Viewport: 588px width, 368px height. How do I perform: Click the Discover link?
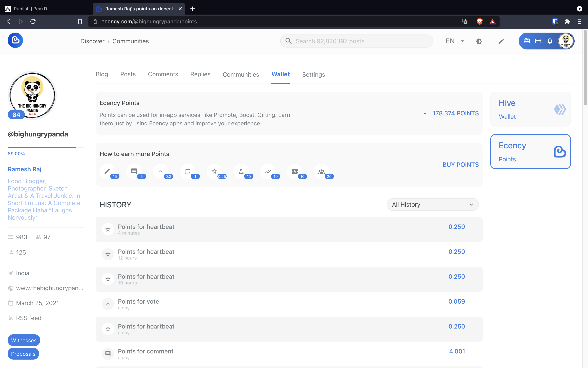92,41
